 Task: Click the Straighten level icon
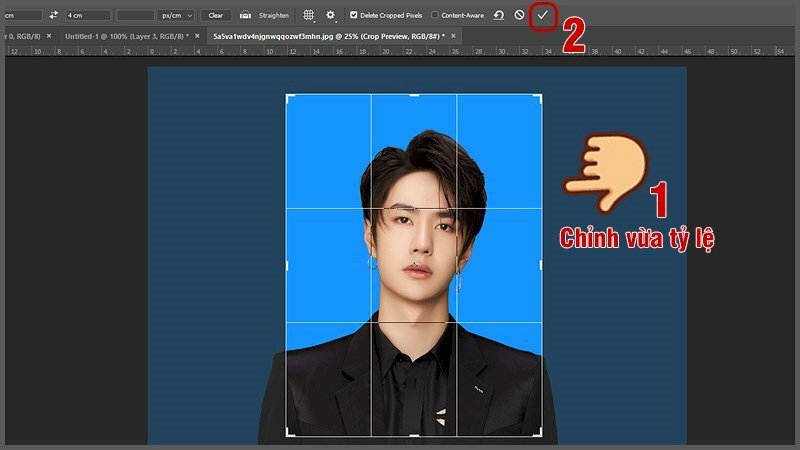pyautogui.click(x=245, y=15)
